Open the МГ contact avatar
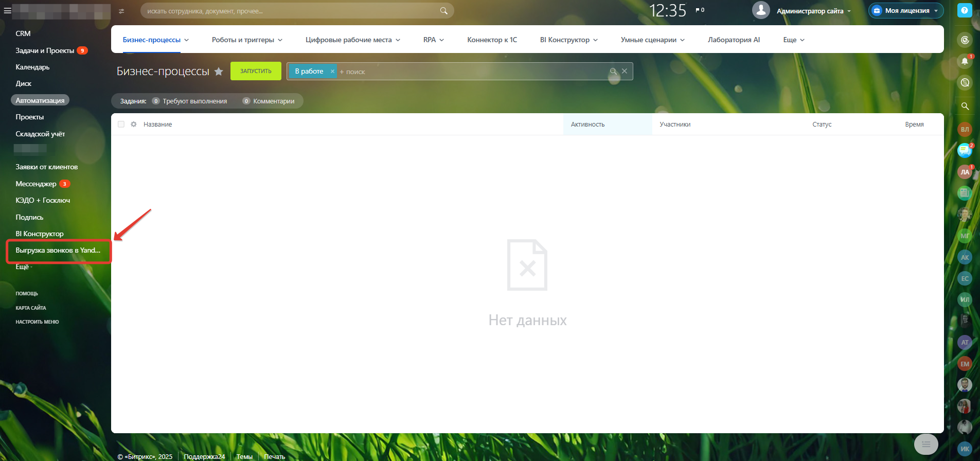This screenshot has height=461, width=980. (x=965, y=236)
